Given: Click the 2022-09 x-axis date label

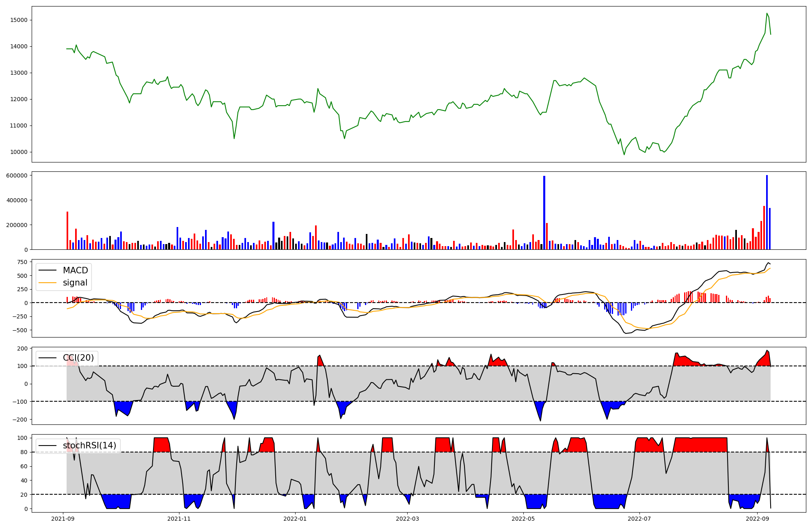Looking at the screenshot, I should [x=758, y=519].
